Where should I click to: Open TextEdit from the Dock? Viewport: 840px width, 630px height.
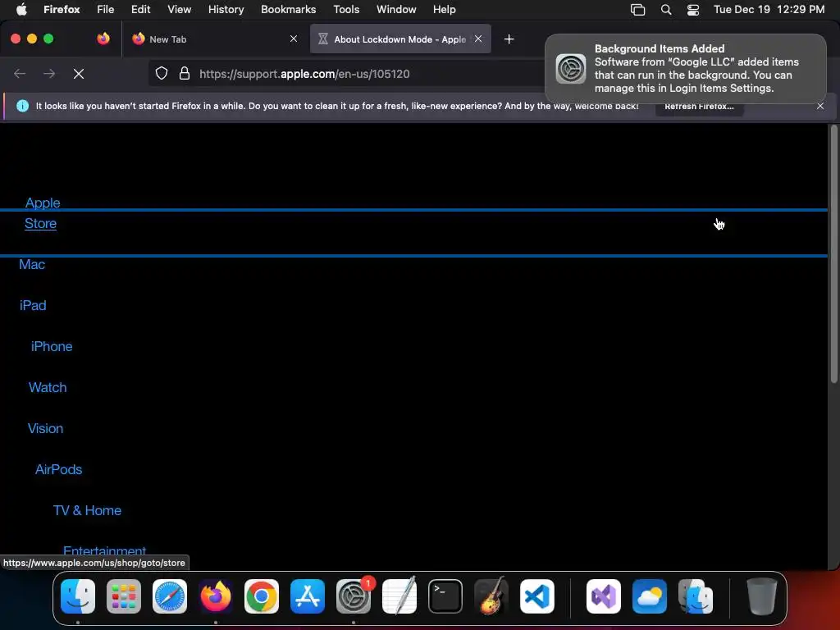coord(399,596)
